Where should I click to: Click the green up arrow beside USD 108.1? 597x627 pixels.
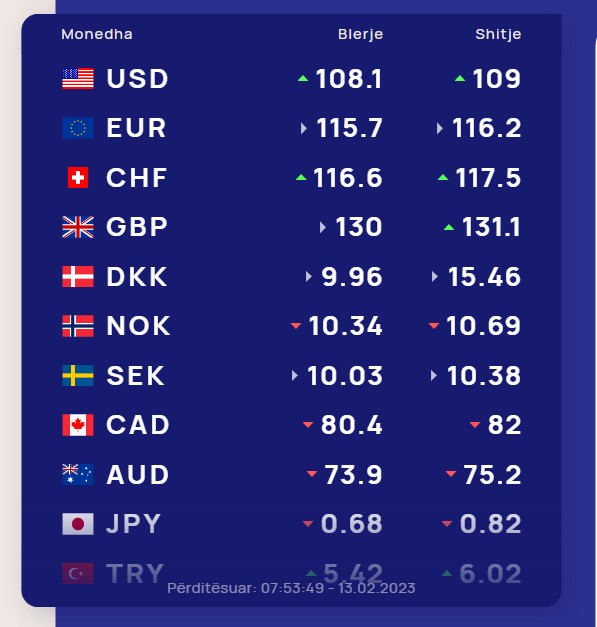point(303,78)
